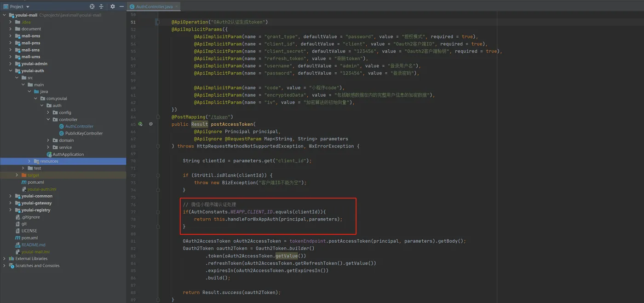
Task: Expand the .idea folder arrow
Action: [x=11, y=22]
